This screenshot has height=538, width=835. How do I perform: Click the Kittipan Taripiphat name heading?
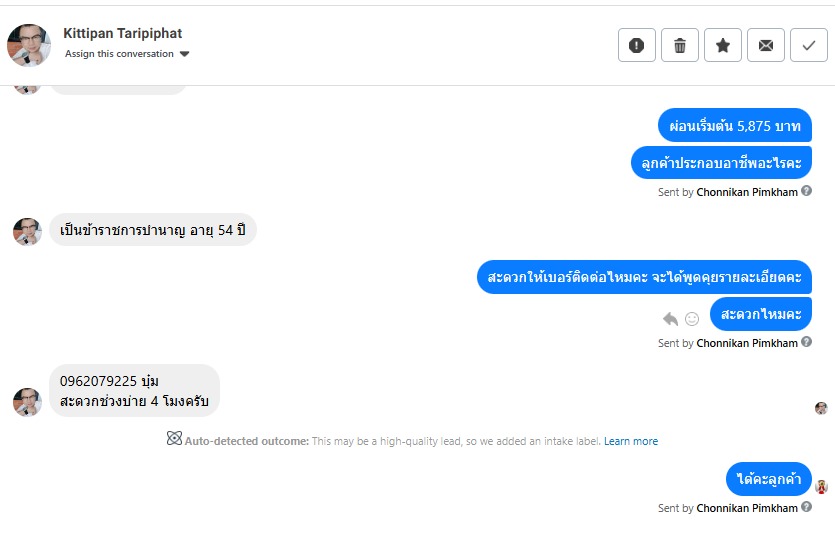coord(122,33)
